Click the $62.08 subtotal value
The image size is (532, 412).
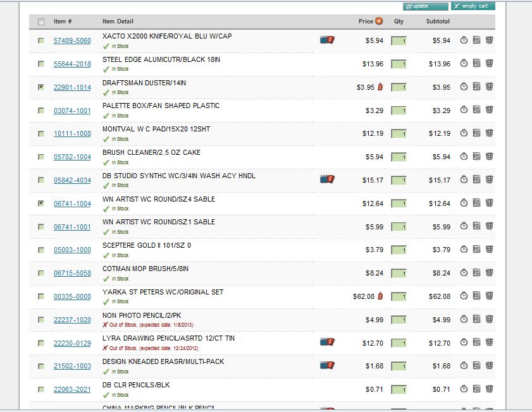pyautogui.click(x=440, y=296)
